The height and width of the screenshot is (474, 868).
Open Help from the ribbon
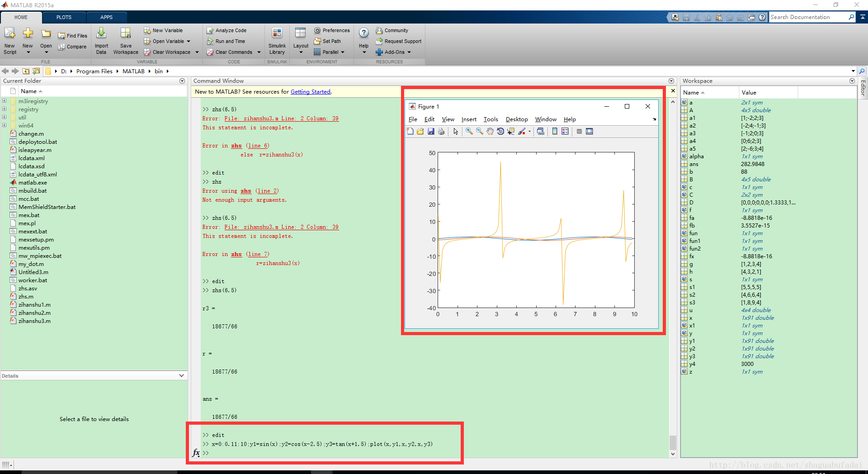pyautogui.click(x=363, y=41)
